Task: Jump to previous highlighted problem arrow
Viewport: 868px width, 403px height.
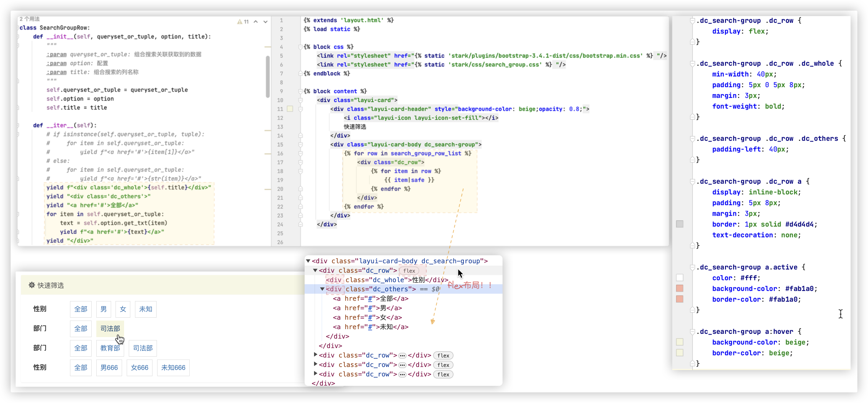Action: [256, 22]
